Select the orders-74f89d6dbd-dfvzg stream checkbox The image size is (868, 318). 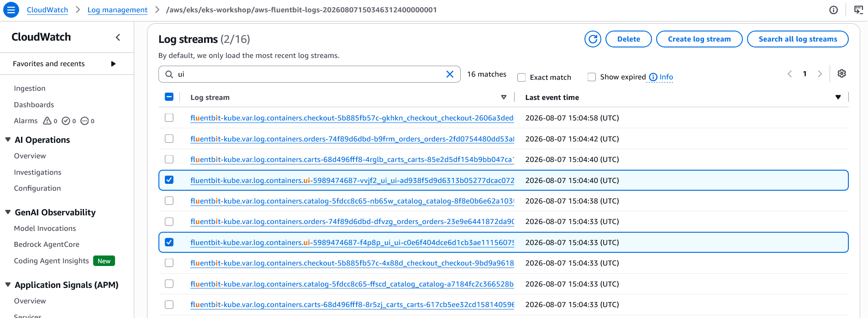tap(169, 222)
